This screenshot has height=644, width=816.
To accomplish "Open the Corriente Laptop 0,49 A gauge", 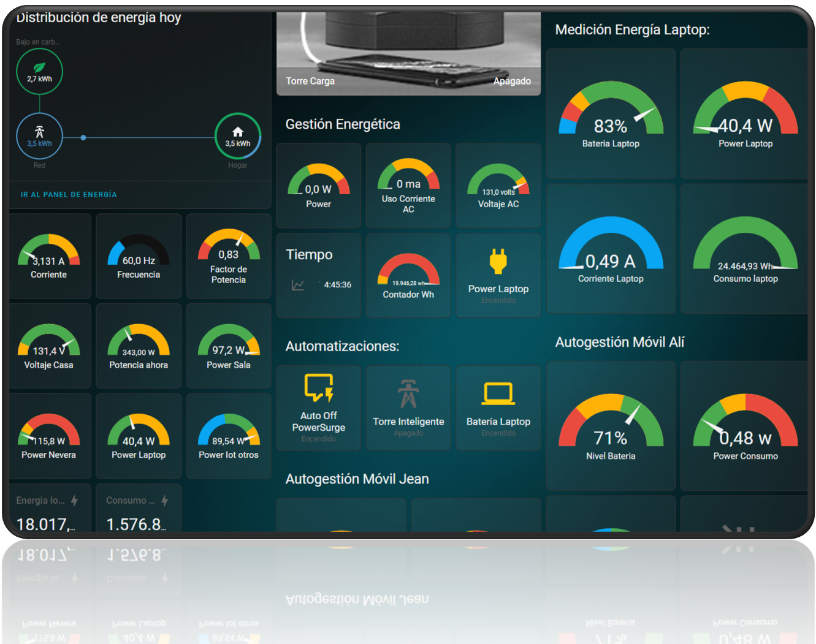I will [611, 249].
